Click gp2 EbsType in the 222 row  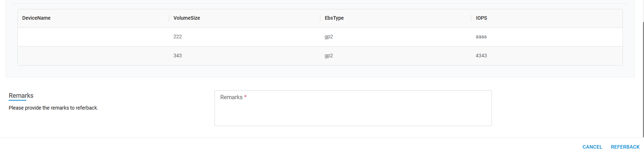point(329,37)
